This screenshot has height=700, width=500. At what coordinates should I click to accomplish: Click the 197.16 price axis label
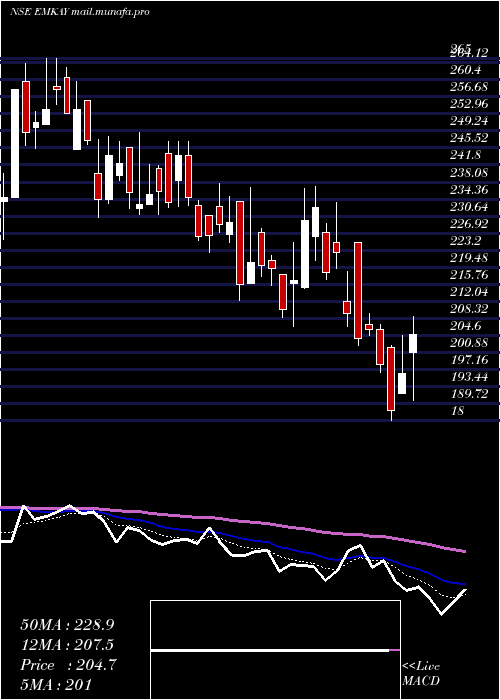tap(469, 360)
